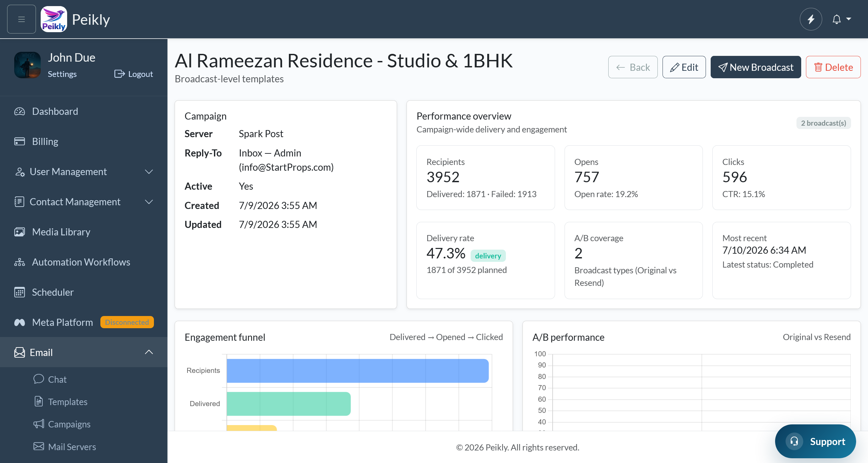Viewport: 868px width, 463px height.
Task: Click the User Management person-gear icon
Action: (x=20, y=172)
